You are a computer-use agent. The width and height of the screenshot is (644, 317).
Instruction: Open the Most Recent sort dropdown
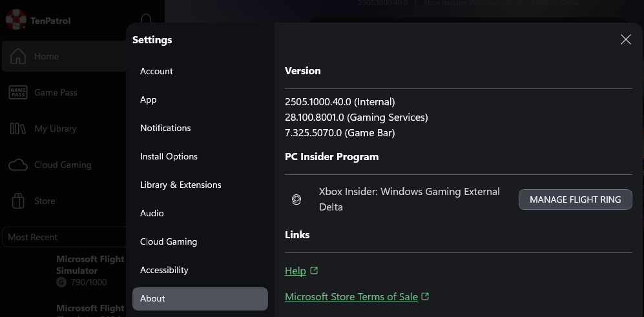pos(63,237)
